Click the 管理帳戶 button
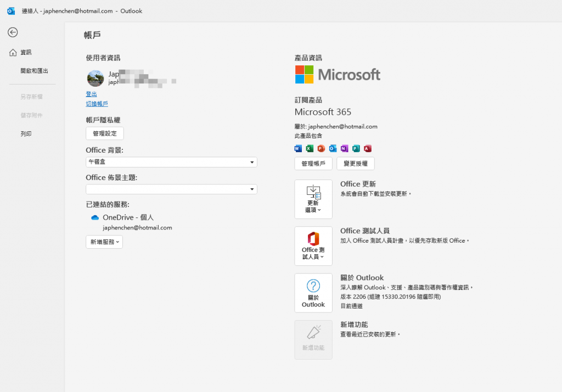The image size is (562, 392). pos(313,164)
